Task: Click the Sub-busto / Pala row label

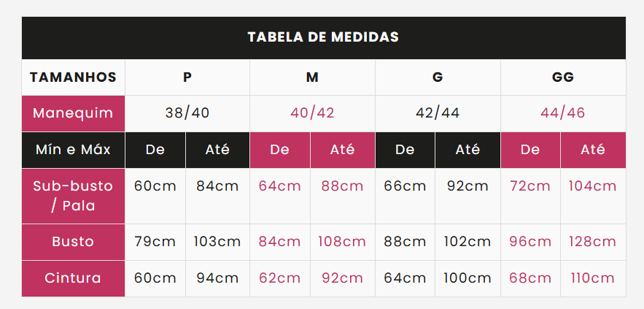Action: click(73, 196)
